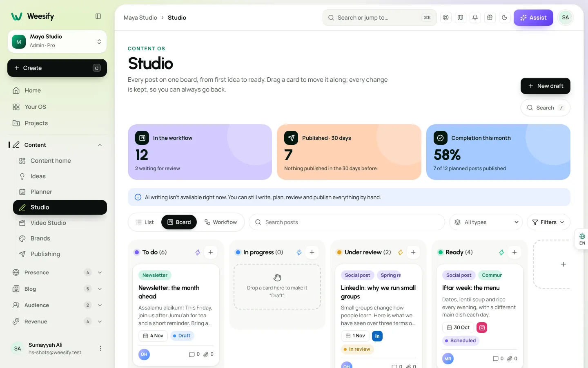Open the gift icon in top bar
588x368 pixels.
click(490, 18)
